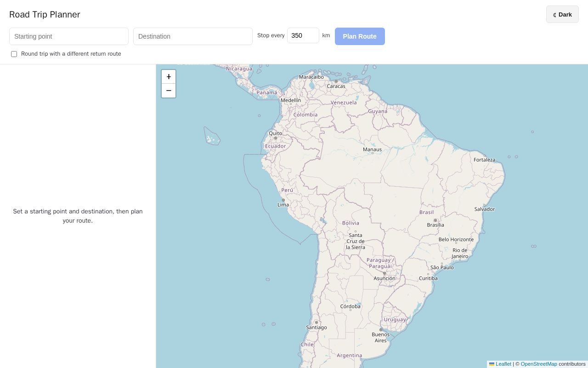The width and height of the screenshot is (588, 368).
Task: Zoom out on the map
Action: click(x=169, y=91)
